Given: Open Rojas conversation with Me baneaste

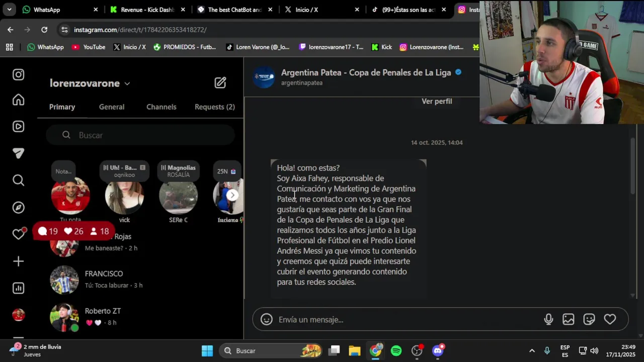Looking at the screenshot, I should (x=140, y=242).
